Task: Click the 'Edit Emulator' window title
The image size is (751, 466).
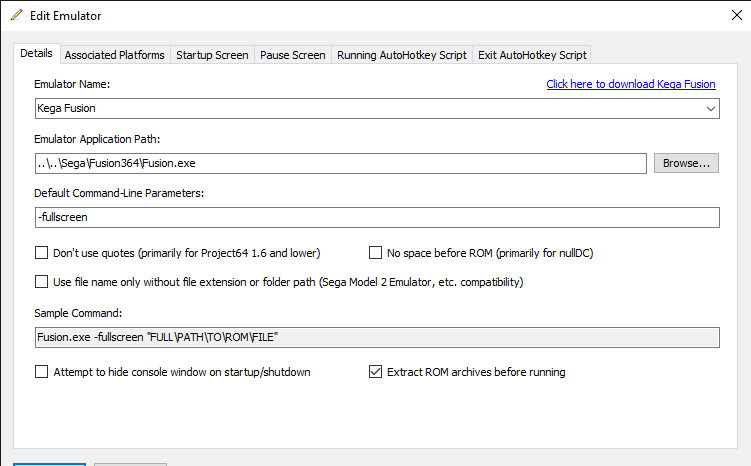Action: 66,16
